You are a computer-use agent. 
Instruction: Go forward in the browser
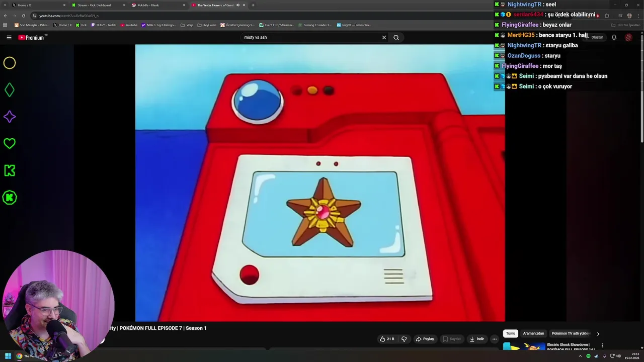14,16
